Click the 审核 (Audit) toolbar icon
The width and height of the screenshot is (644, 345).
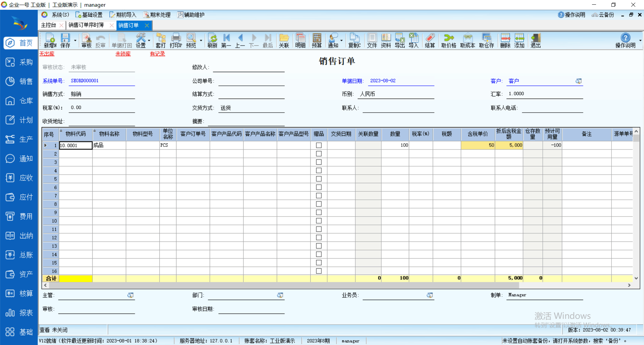pyautogui.click(x=86, y=41)
